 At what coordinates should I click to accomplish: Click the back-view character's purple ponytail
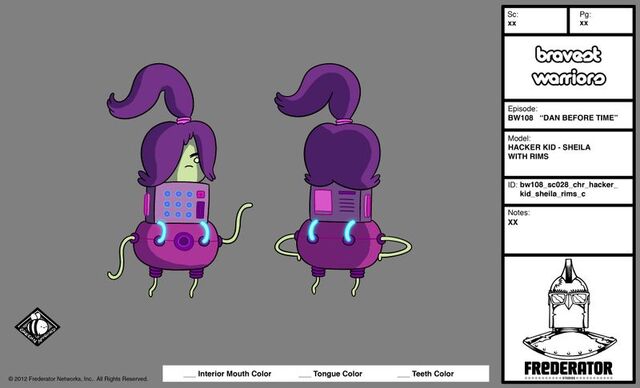[319, 92]
